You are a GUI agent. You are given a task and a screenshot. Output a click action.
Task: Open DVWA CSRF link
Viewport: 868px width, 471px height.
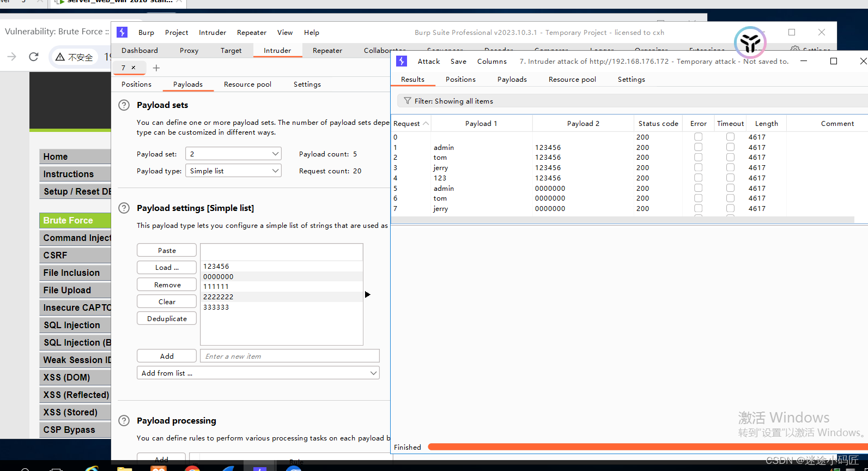tap(75, 255)
